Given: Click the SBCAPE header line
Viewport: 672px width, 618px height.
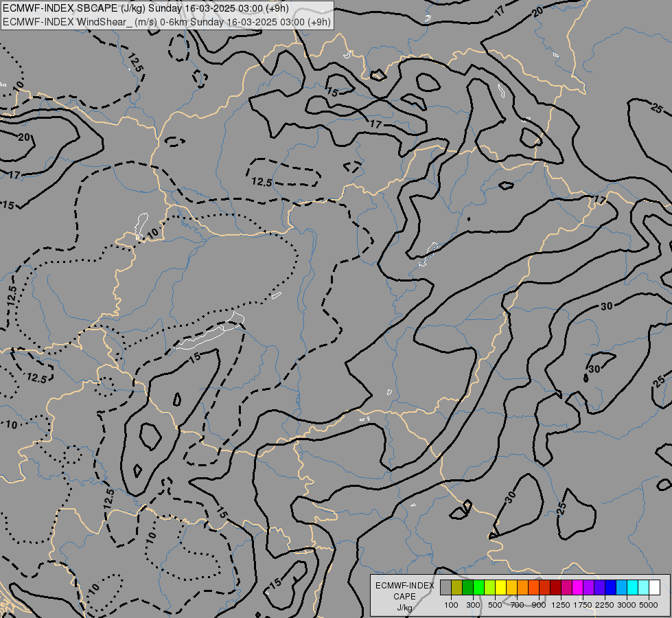Looking at the screenshot, I should point(146,8).
